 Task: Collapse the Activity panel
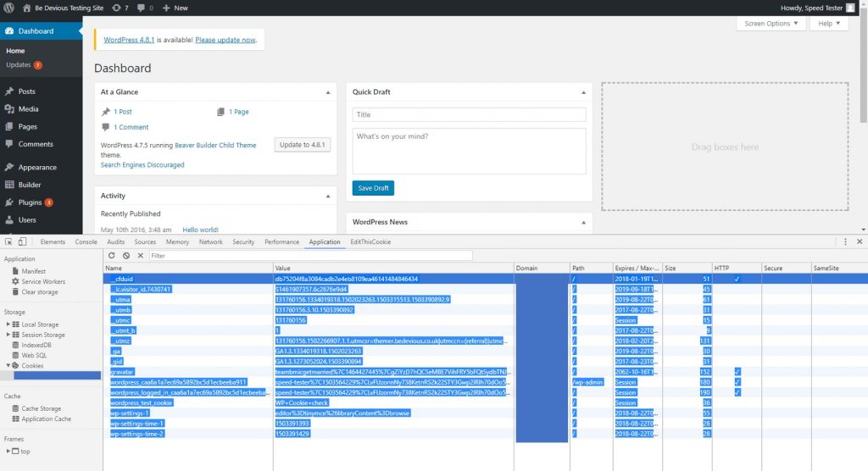tap(328, 196)
